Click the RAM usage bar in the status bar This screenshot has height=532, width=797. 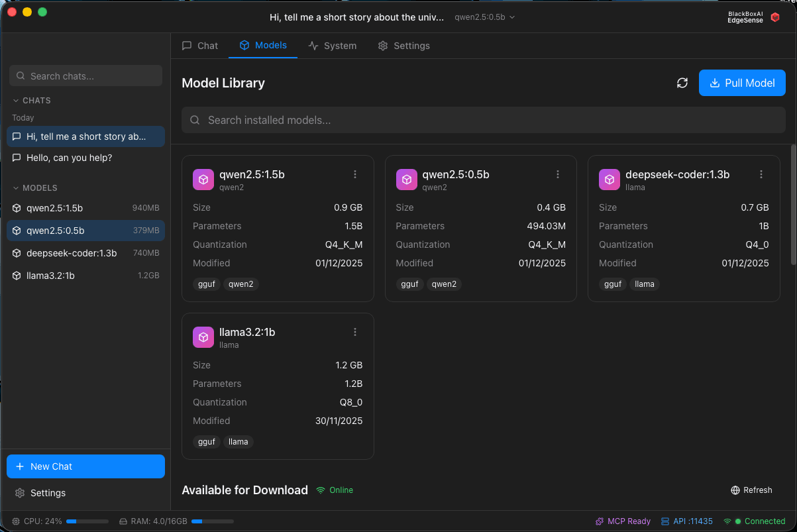tap(212, 521)
